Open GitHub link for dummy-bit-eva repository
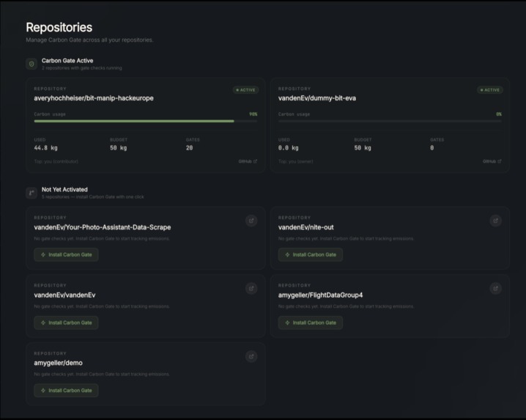This screenshot has height=420, width=526. tap(492, 161)
